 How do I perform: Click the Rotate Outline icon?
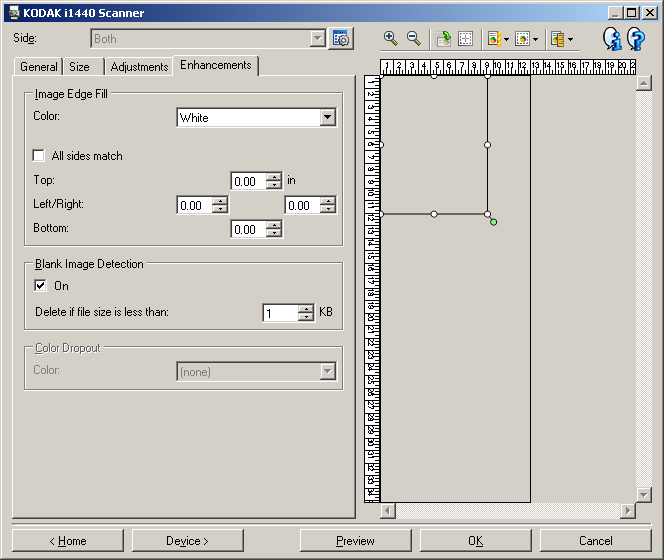point(443,39)
